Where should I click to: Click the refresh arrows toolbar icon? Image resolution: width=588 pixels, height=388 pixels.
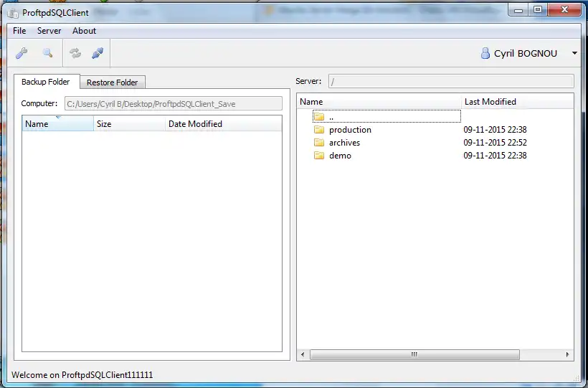point(75,53)
